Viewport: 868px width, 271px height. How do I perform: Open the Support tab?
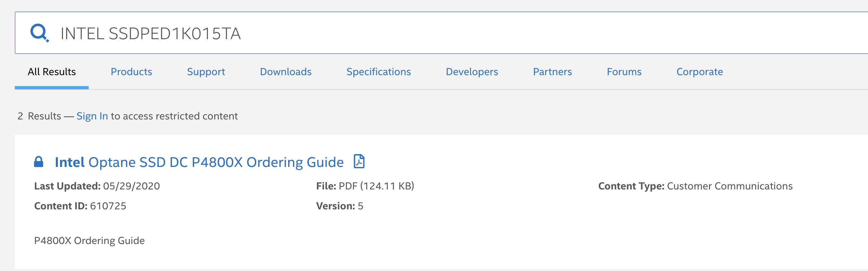[206, 72]
